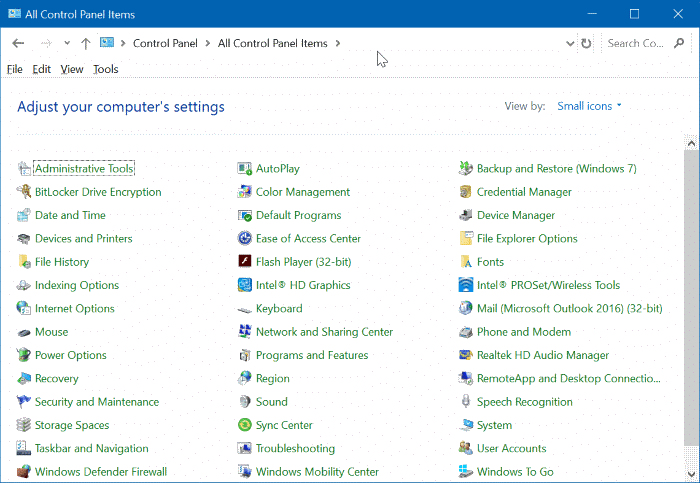The height and width of the screenshot is (483, 700).
Task: Go back with the back arrow
Action: pyautogui.click(x=18, y=43)
